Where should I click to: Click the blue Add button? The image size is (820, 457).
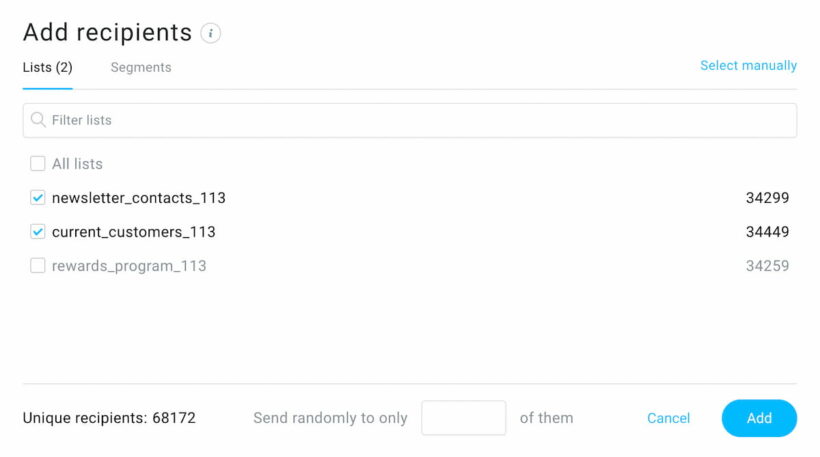759,418
